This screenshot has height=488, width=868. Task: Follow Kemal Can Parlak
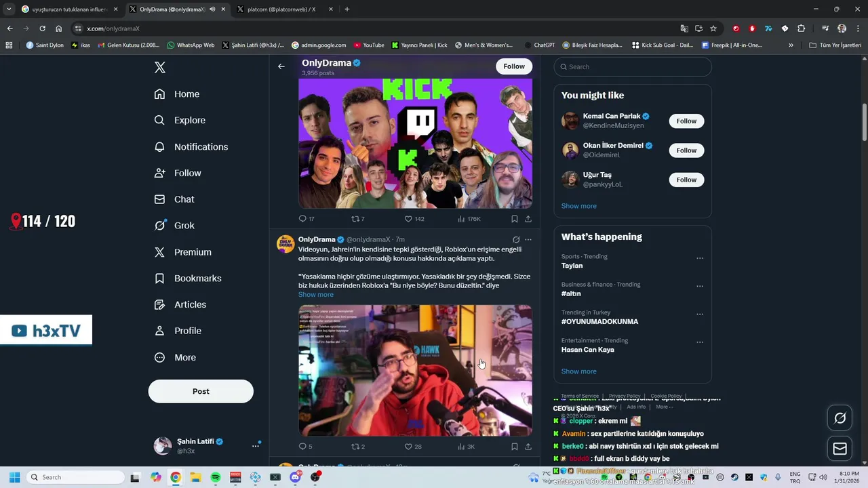(x=686, y=121)
